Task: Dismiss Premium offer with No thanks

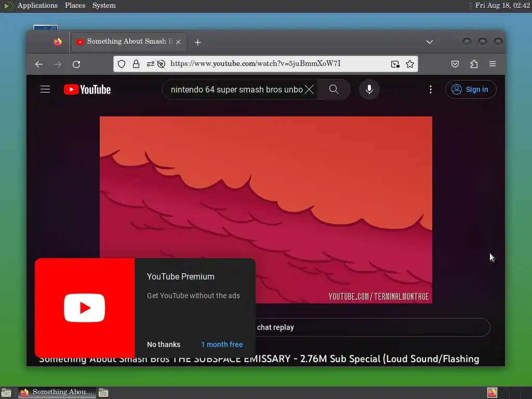Action: [x=164, y=344]
